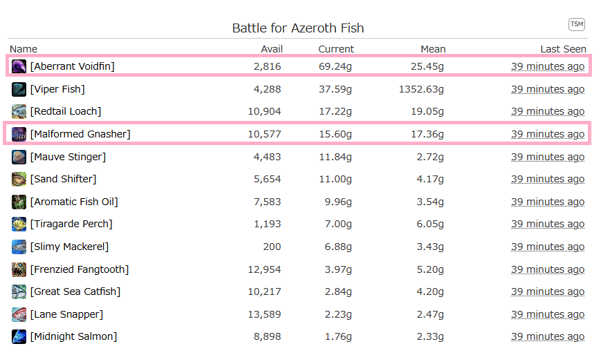Sort table by Current price header
The width and height of the screenshot is (601, 364).
(x=336, y=49)
